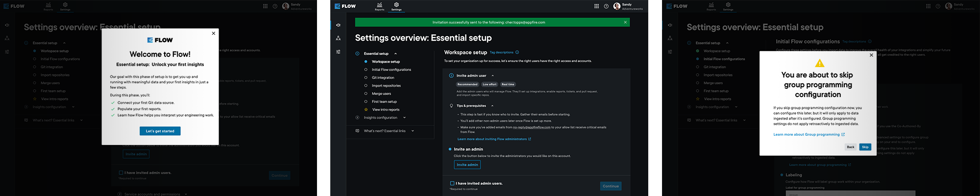Click Continue button in left screen
Image resolution: width=980 pixels, height=196 pixels.
coord(279,175)
